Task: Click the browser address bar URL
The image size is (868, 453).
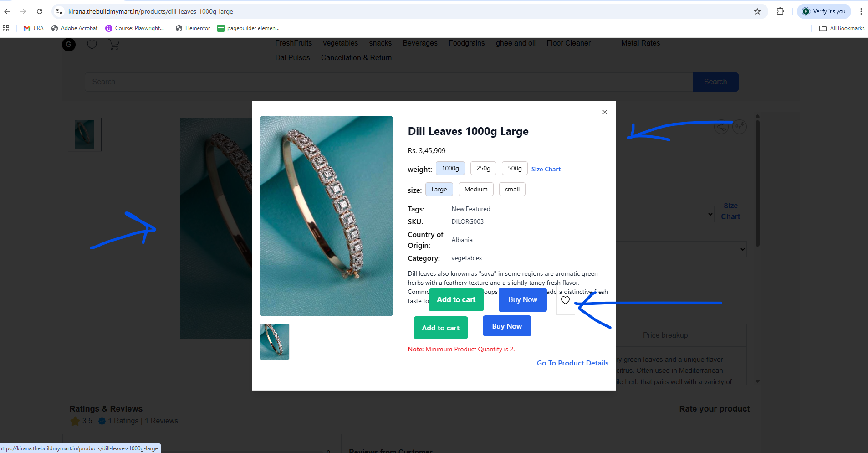Action: coord(151,11)
